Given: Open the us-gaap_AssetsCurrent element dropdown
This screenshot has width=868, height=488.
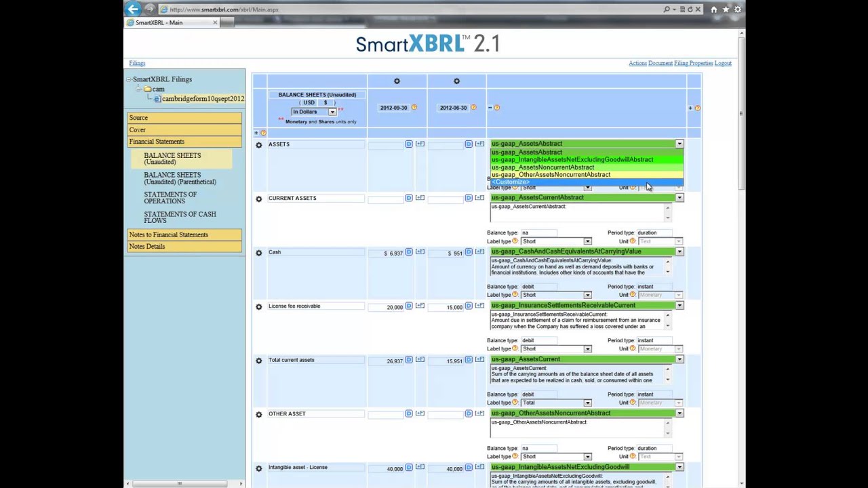Looking at the screenshot, I should 679,359.
